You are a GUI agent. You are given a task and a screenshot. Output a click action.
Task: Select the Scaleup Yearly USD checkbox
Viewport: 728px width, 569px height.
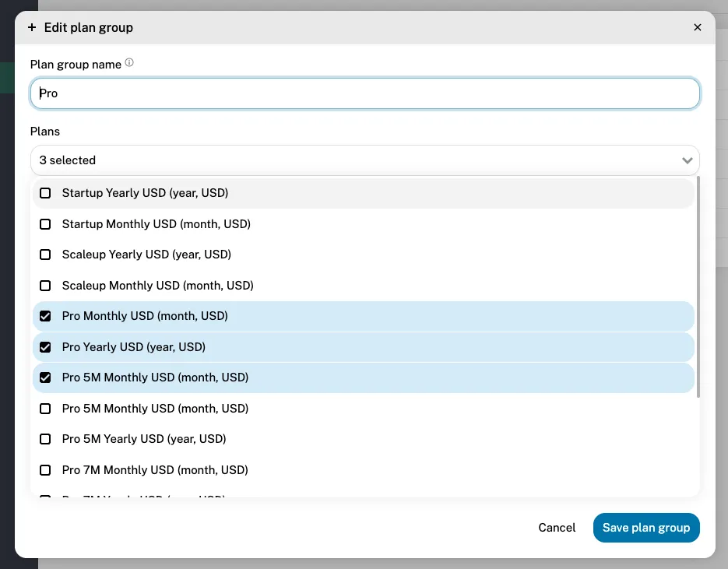coord(45,255)
